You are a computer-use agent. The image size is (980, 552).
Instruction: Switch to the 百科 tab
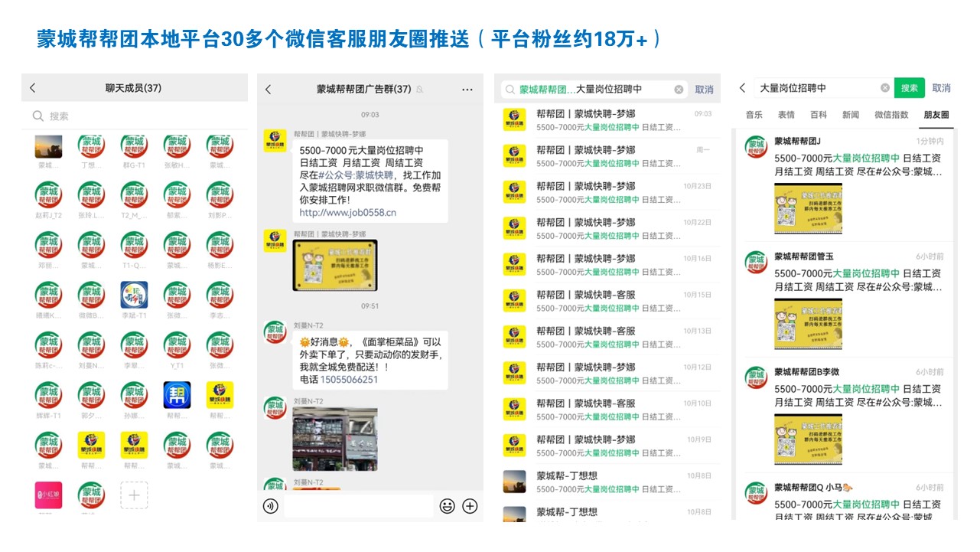coord(819,115)
